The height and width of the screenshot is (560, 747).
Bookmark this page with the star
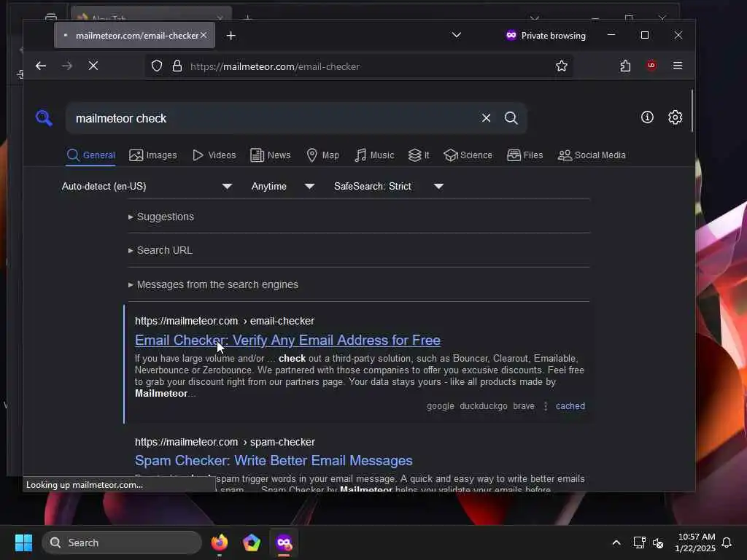coord(562,66)
